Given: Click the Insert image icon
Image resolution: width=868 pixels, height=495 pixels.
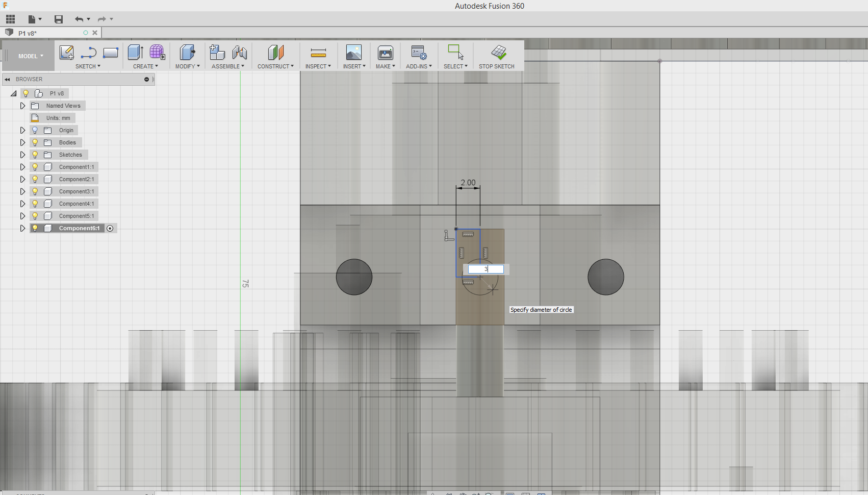Looking at the screenshot, I should (353, 52).
